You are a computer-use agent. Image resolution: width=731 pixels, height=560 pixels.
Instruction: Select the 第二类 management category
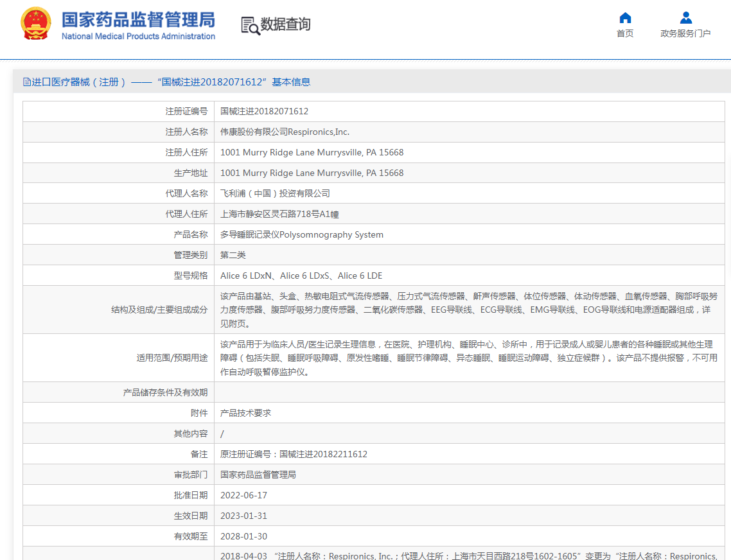(x=233, y=255)
